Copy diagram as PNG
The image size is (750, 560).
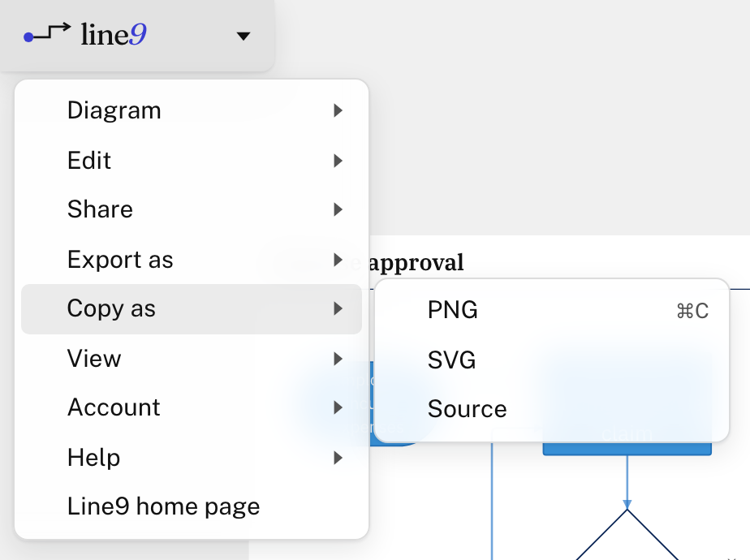coord(551,310)
